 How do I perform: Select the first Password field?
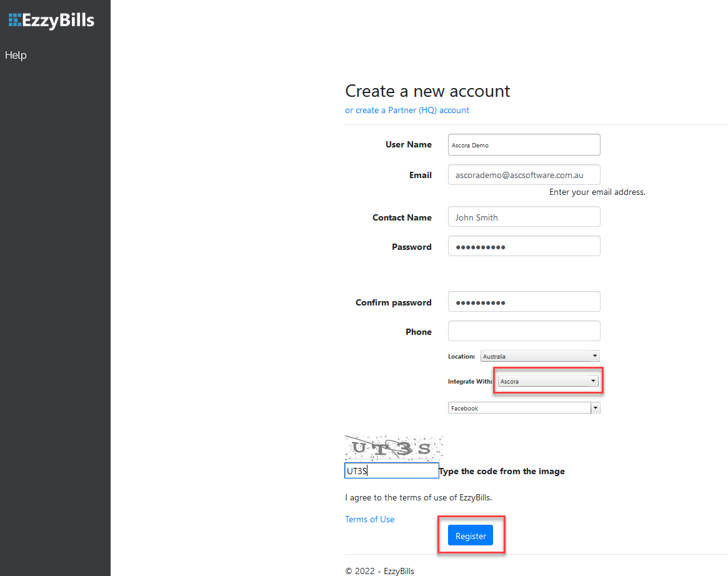tap(524, 246)
